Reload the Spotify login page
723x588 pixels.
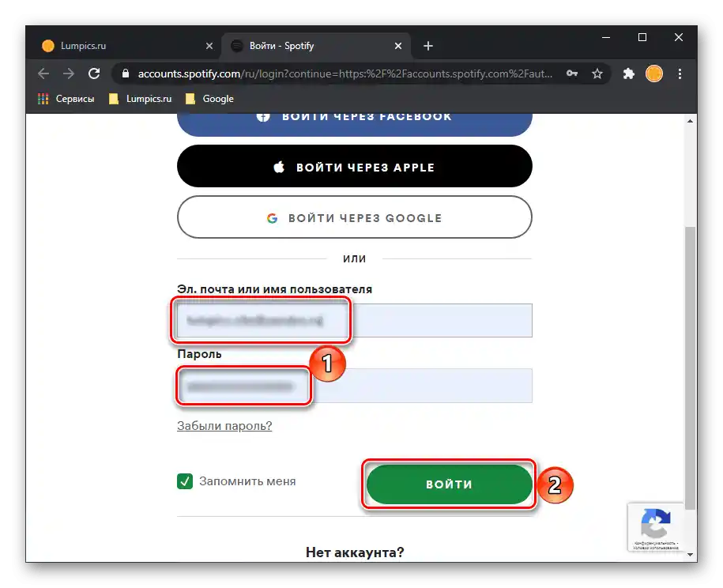pyautogui.click(x=94, y=73)
